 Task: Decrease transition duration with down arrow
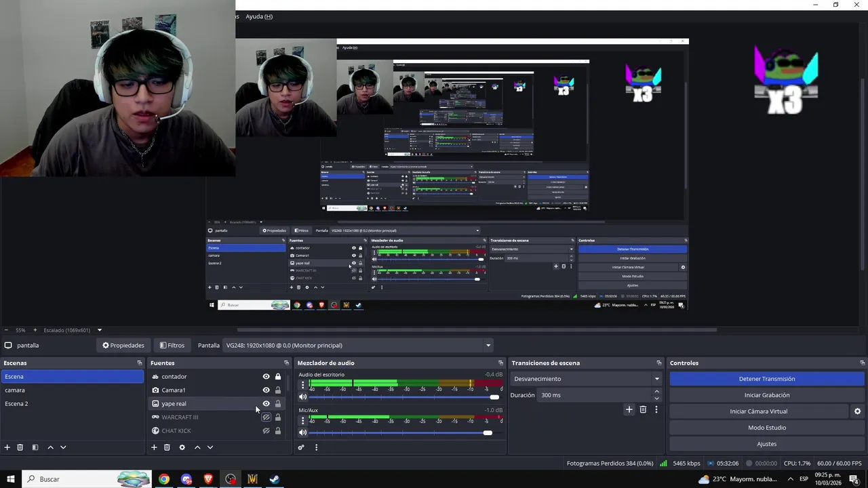click(656, 399)
